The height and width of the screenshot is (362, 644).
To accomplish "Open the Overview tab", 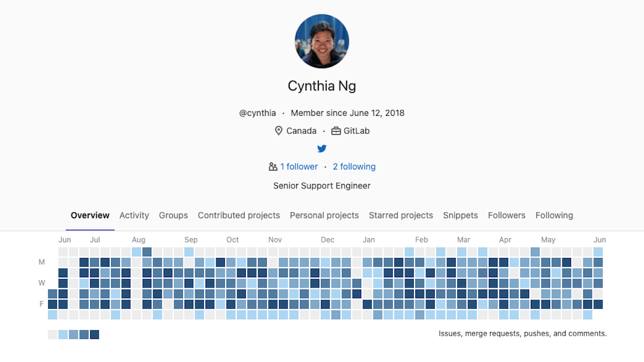I will (x=90, y=215).
